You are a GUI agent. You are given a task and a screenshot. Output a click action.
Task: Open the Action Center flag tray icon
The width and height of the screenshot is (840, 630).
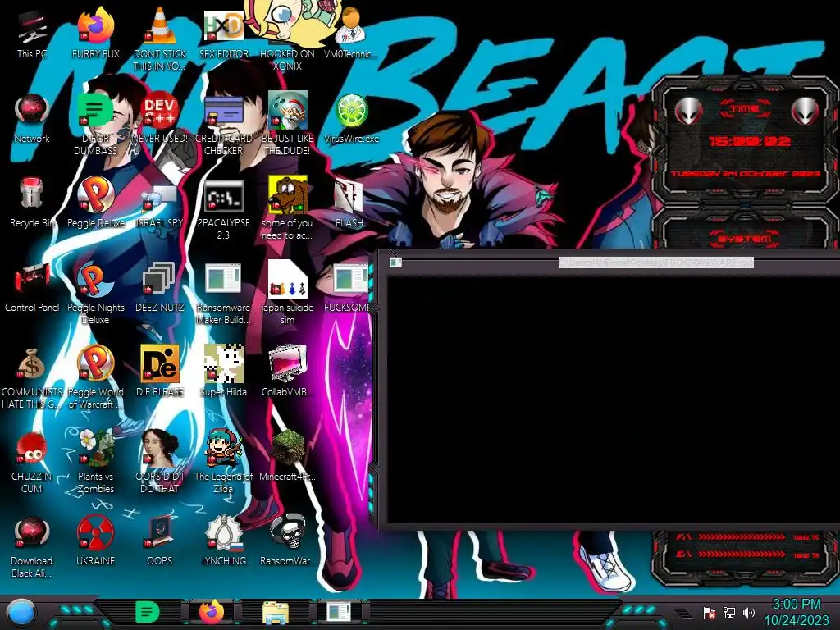click(710, 613)
